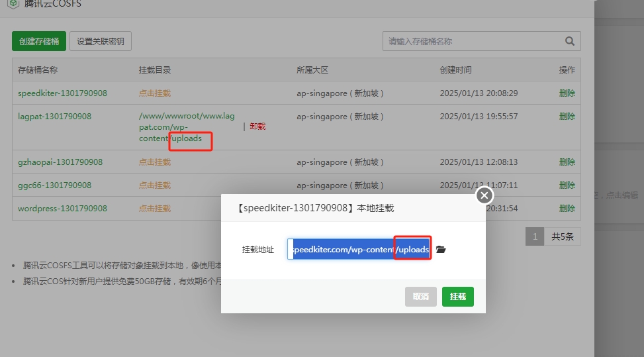Viewport: 644px width, 357px height.
Task: Click the 挂载地址 path input field
Action: pyautogui.click(x=359, y=249)
